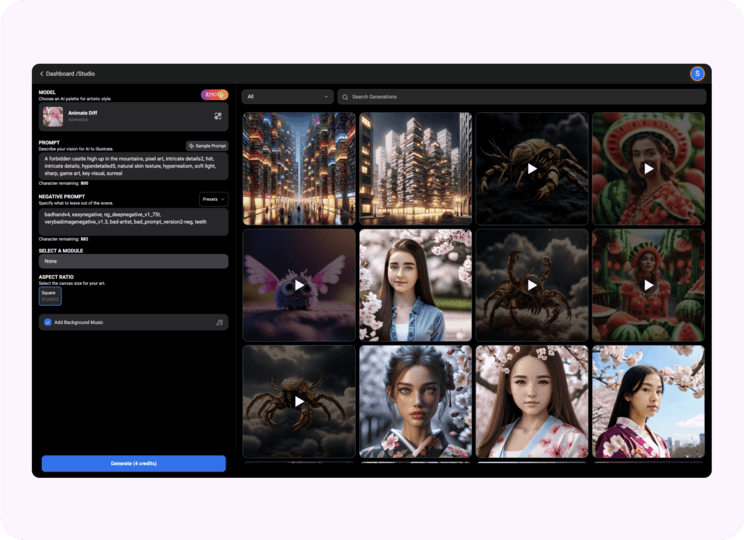Open the user profile avatar
The image size is (744, 540).
click(697, 74)
